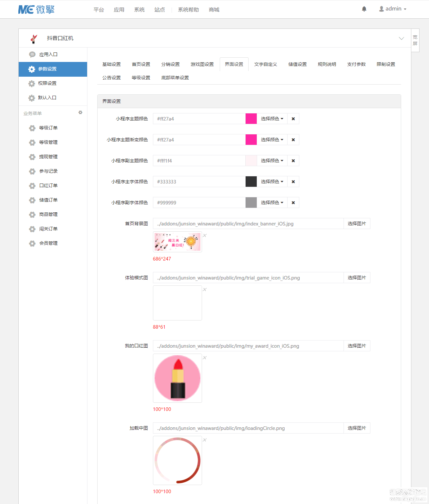The height and width of the screenshot is (504, 429).
Task: Delete the 我的口红图 lipstick image
Action: click(x=205, y=358)
